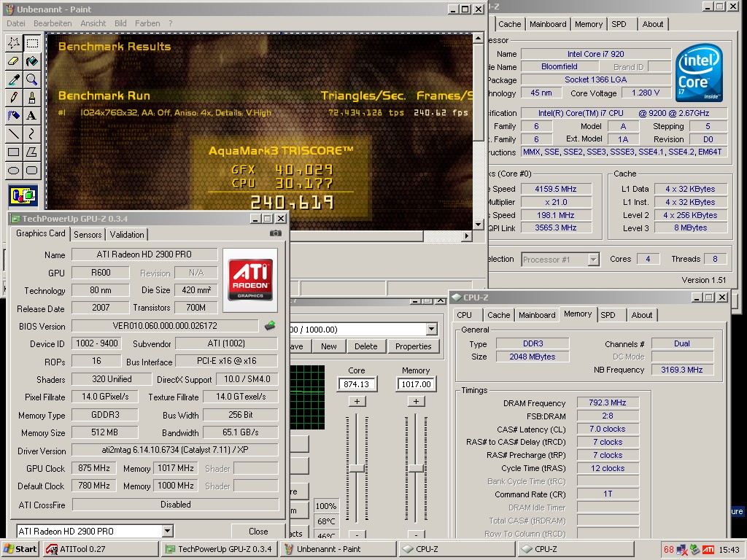Viewport: 747px width, 560px height.
Task: Select the Polygon shape tool
Action: [32, 152]
